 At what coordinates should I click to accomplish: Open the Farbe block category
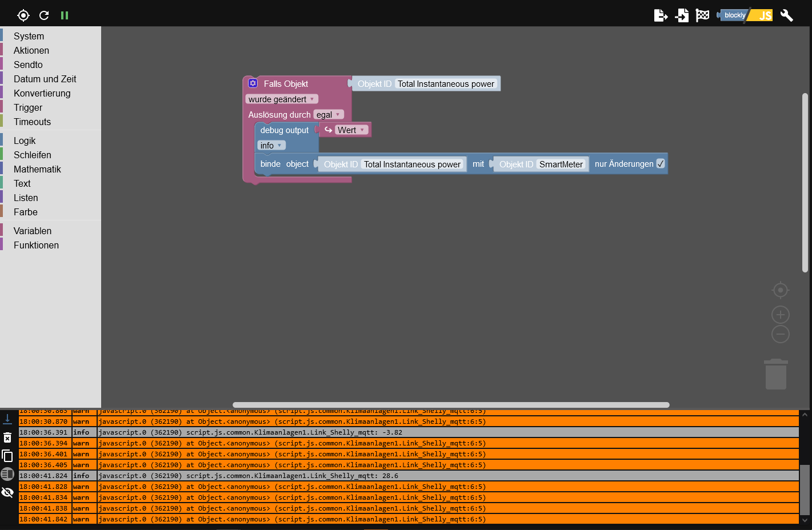tap(50, 212)
